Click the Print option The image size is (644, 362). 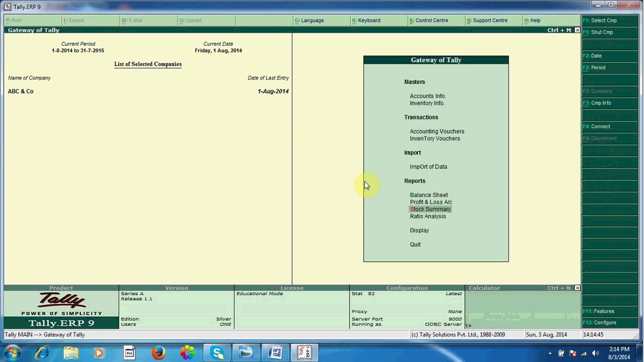point(14,21)
